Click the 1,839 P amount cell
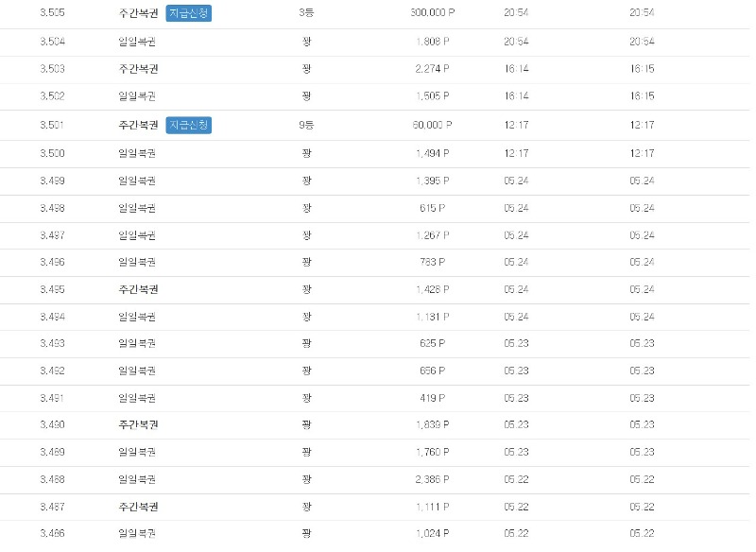756x552 pixels. [433, 424]
